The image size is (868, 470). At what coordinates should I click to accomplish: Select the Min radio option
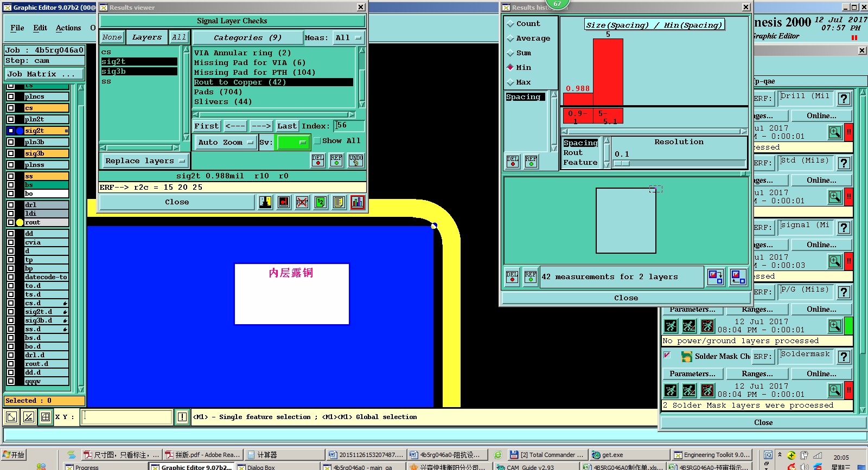[510, 68]
